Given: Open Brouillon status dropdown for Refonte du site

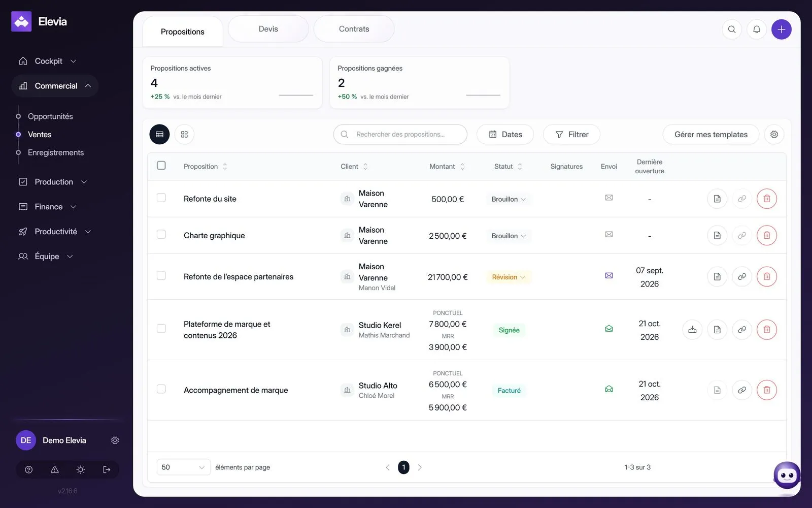Looking at the screenshot, I should 509,199.
